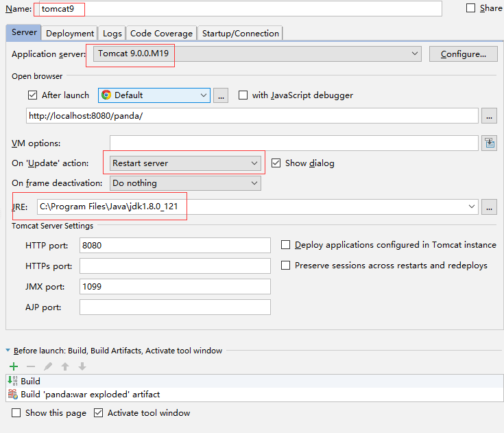This screenshot has height=433, width=504.
Task: Select the Server tab
Action: pos(24,32)
